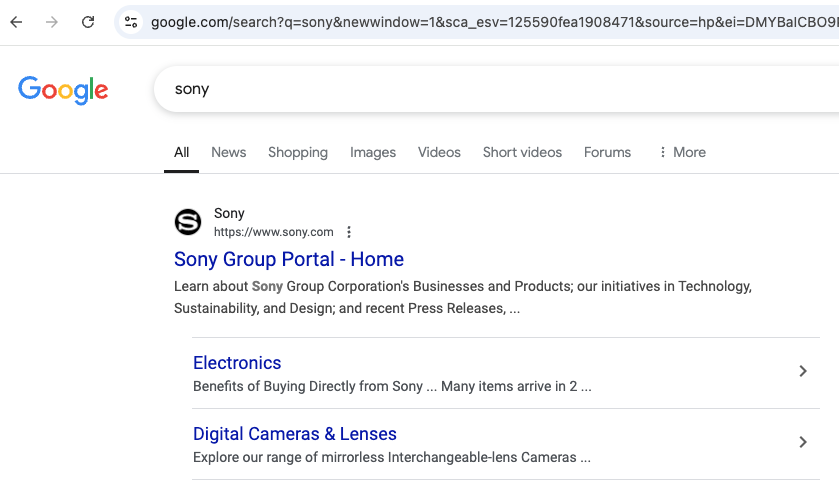Open site information icon in address bar
Image resolution: width=839 pixels, height=488 pixels.
131,22
